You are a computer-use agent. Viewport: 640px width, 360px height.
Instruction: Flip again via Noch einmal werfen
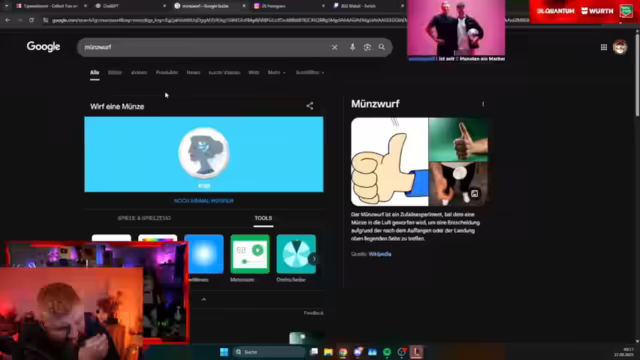click(204, 201)
